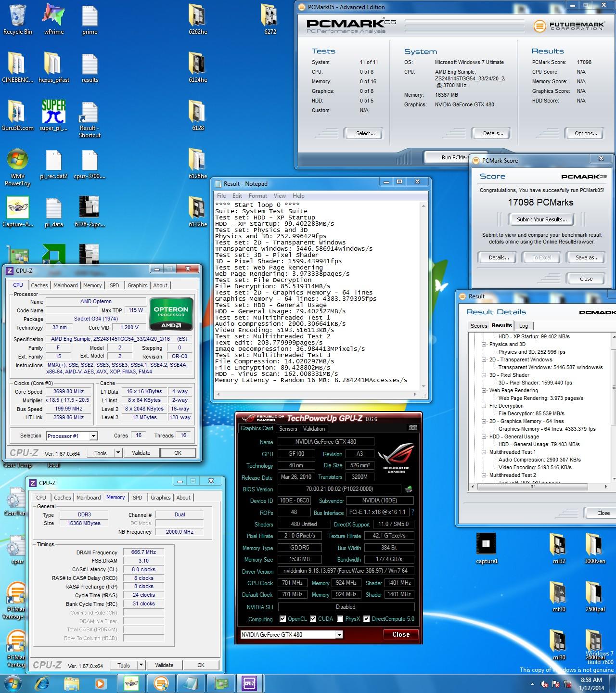Image resolution: width=616 pixels, height=693 pixels.
Task: Open Windows Media Player from the taskbar
Action: click(x=101, y=683)
